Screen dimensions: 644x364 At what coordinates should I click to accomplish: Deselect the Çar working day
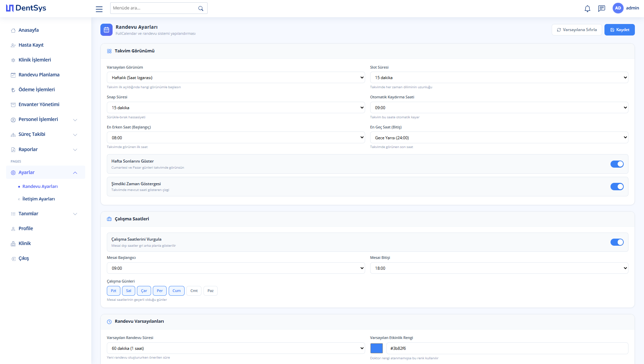[144, 291]
